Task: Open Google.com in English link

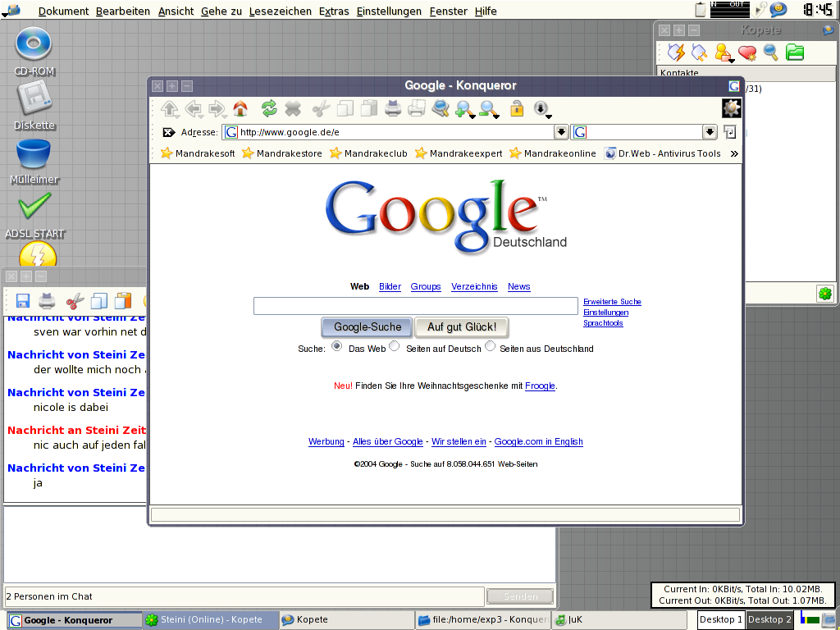Action: coord(538,441)
